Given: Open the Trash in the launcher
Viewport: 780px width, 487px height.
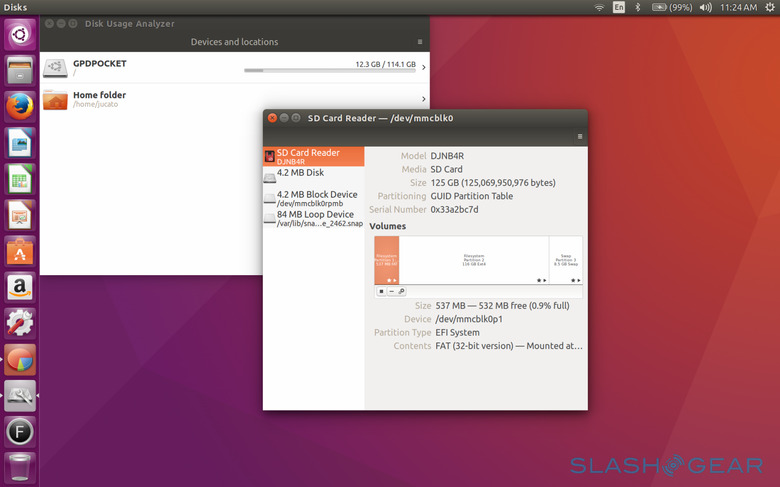Looking at the screenshot, I should 20,468.
